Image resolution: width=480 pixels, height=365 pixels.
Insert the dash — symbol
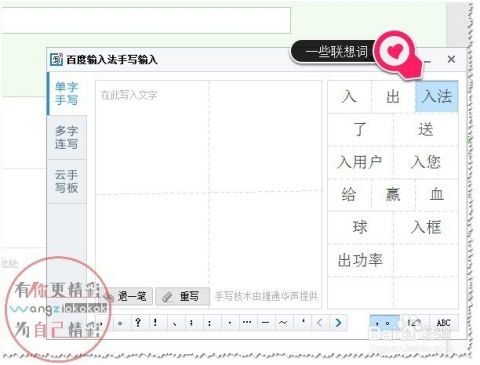click(265, 323)
